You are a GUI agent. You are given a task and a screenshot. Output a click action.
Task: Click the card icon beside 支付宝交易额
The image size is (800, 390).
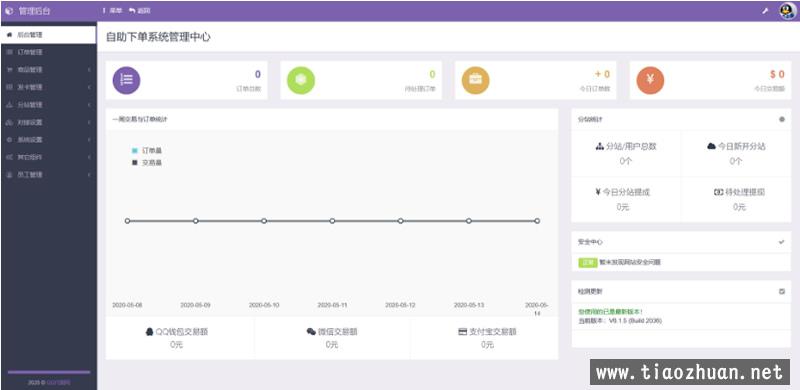463,332
